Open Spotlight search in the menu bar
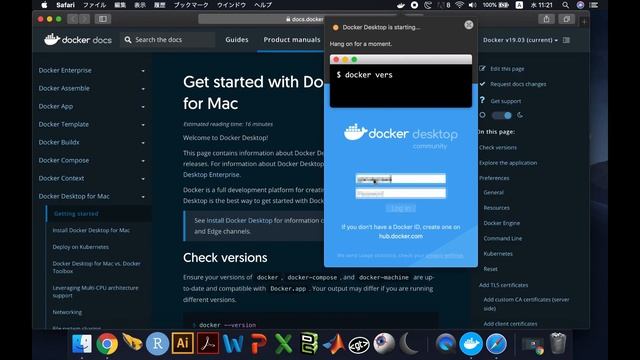This screenshot has height=360, width=640. point(565,5)
